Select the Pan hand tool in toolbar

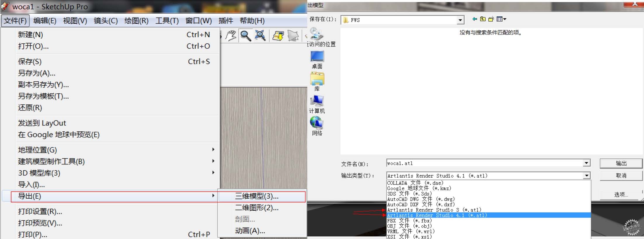tap(231, 36)
